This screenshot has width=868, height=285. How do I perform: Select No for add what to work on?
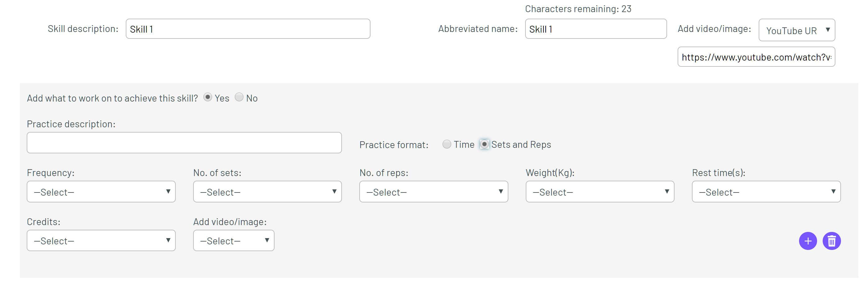point(239,97)
